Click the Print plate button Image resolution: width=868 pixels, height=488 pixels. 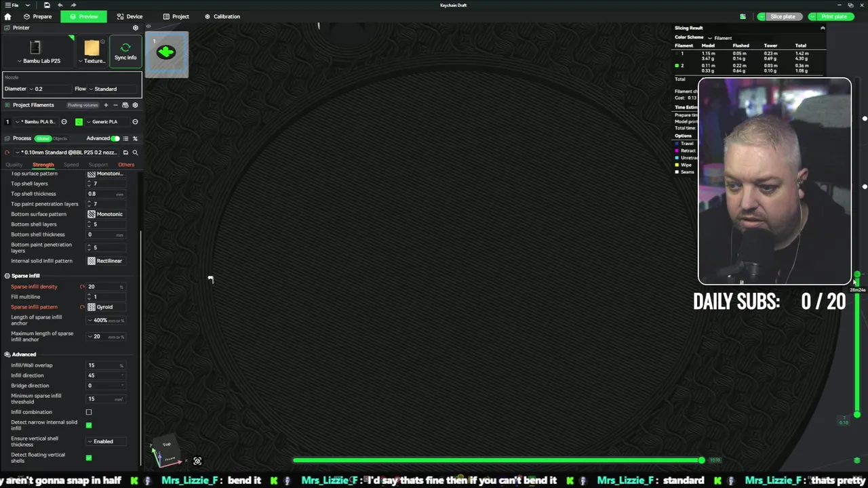click(x=833, y=16)
